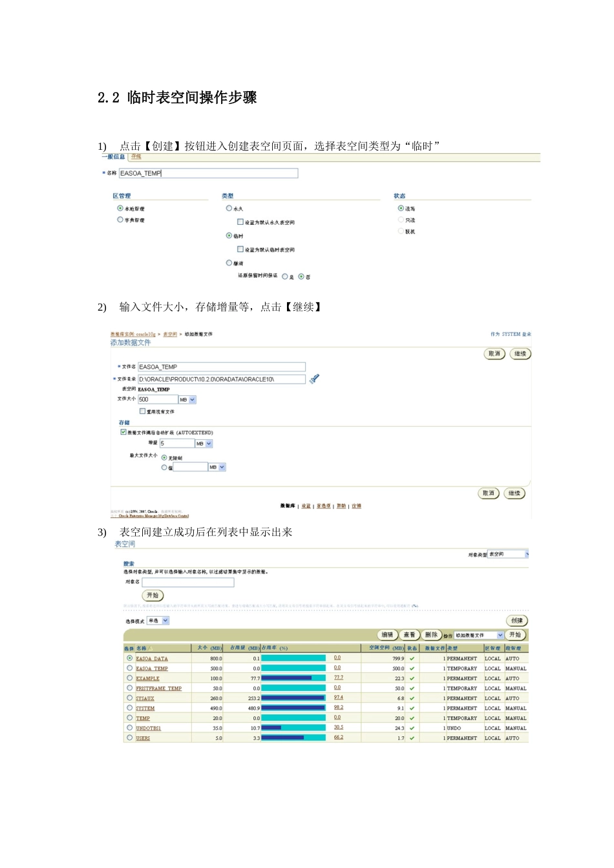Open 对象类型 object type dropdown

point(508,554)
